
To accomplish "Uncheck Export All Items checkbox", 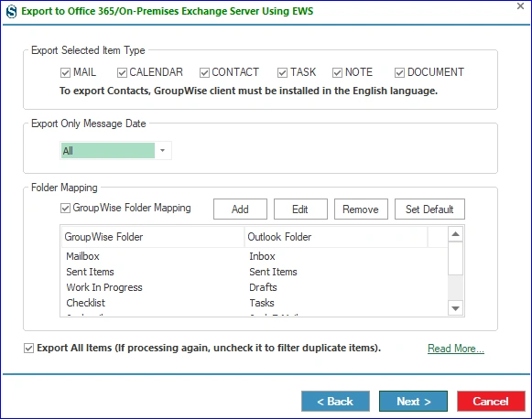I will (28, 349).
